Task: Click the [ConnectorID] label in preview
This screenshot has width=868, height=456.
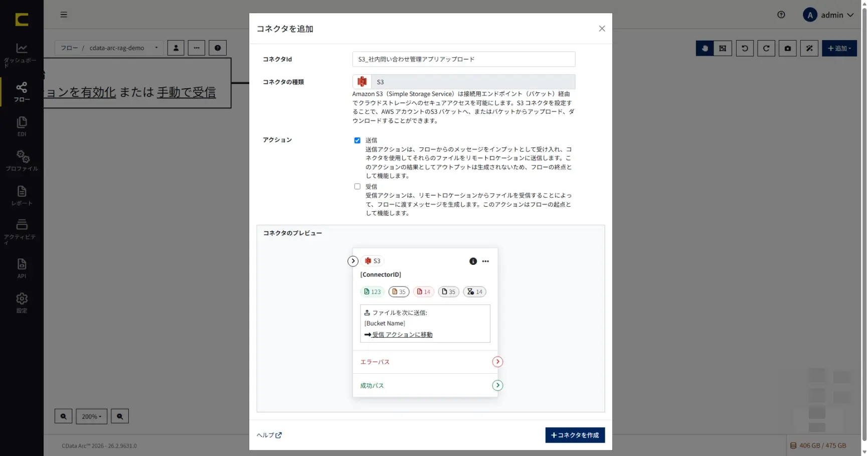Action: coord(381,275)
